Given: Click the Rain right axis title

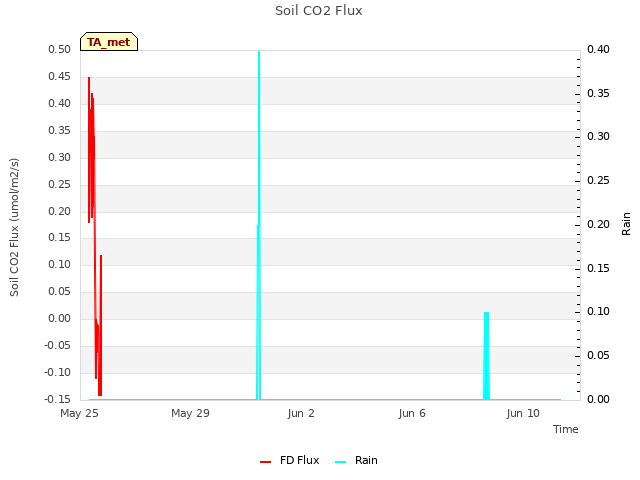Looking at the screenshot, I should [x=626, y=224].
